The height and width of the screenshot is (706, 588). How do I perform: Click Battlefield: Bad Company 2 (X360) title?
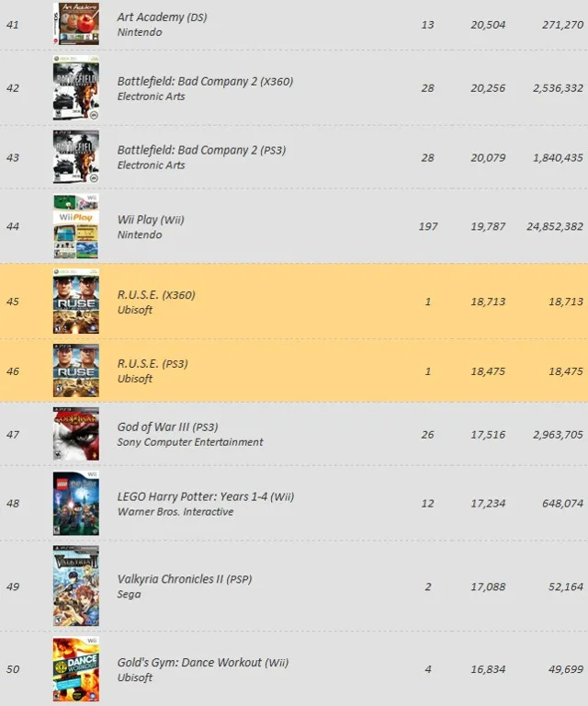tap(205, 82)
